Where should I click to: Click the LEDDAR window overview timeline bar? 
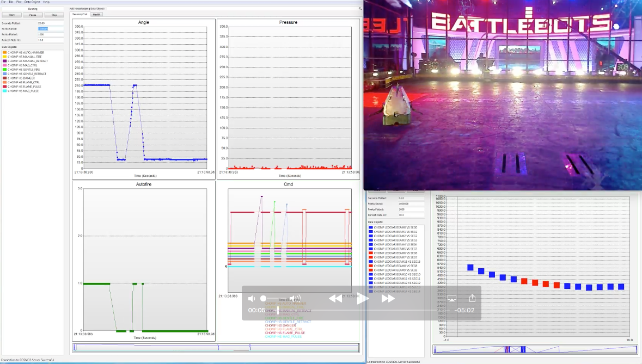point(535,350)
